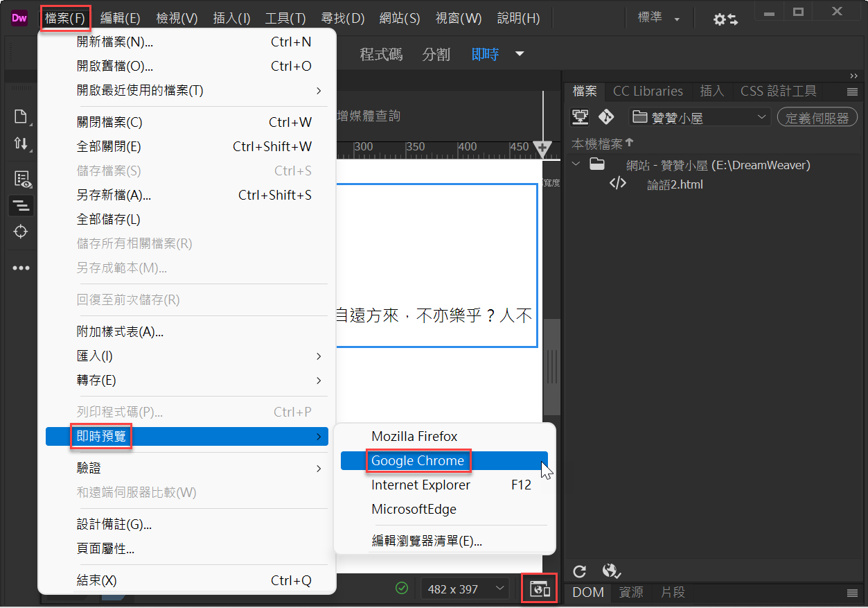Click the Dreamweaver Dw logo icon

(x=19, y=19)
